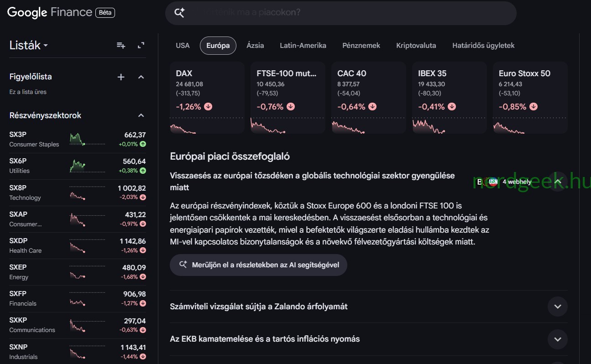Collapse the Figyelőlista section
Screen dimensions: 591x364
pos(141,77)
